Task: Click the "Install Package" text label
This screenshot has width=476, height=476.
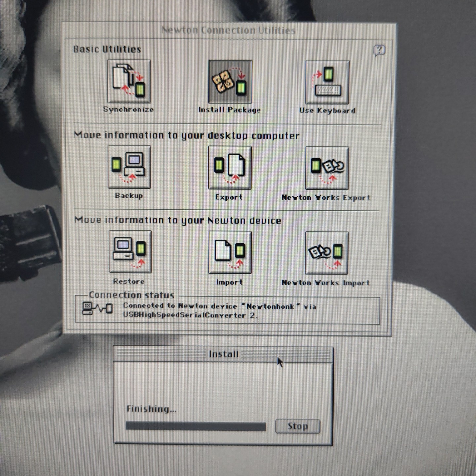Action: click(x=229, y=110)
